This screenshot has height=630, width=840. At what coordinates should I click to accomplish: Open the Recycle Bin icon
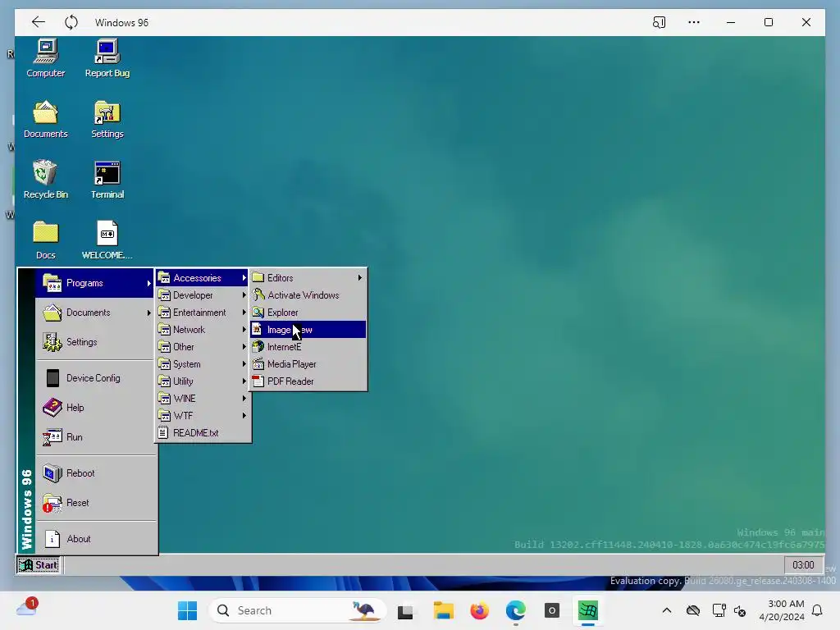46,180
